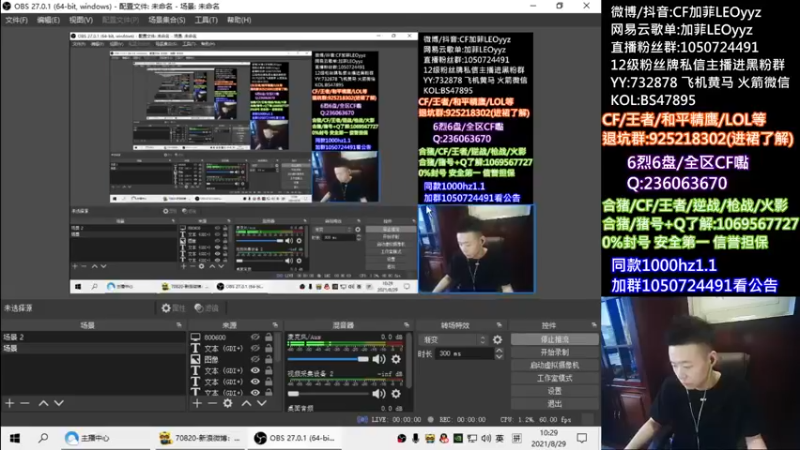The image size is (800, 450).
Task: Open the 视频采集设备 2 audio settings gear
Action: (x=396, y=393)
